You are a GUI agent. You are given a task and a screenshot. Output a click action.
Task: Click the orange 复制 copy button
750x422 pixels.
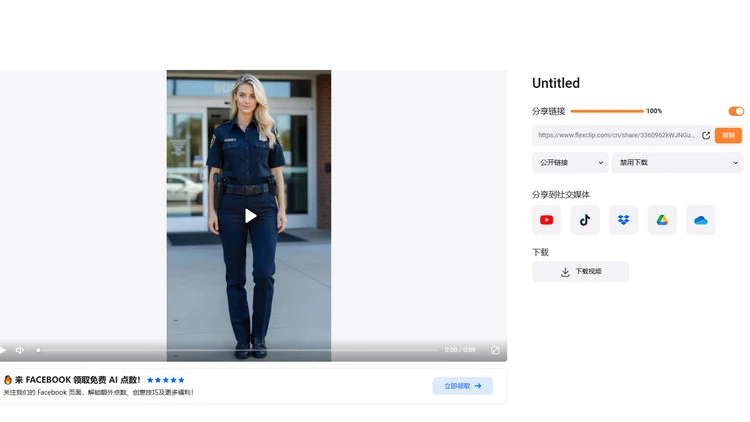(728, 135)
